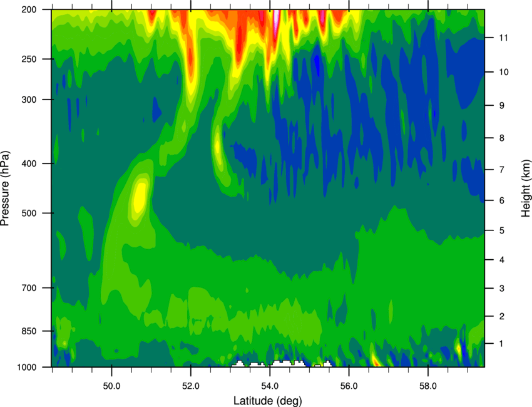532x407 pixels.
Task: Pick the 4 km height label
Action: [502, 260]
